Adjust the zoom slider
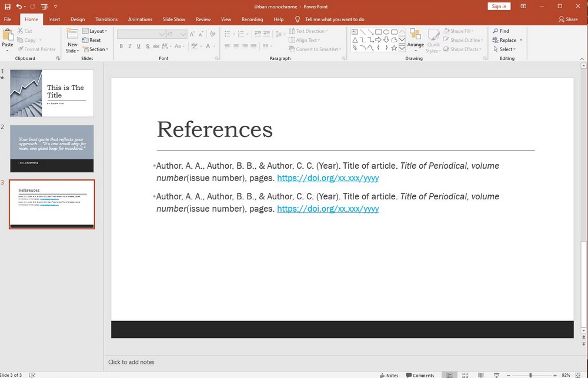Viewport: 588px width, 378px height. (529, 374)
